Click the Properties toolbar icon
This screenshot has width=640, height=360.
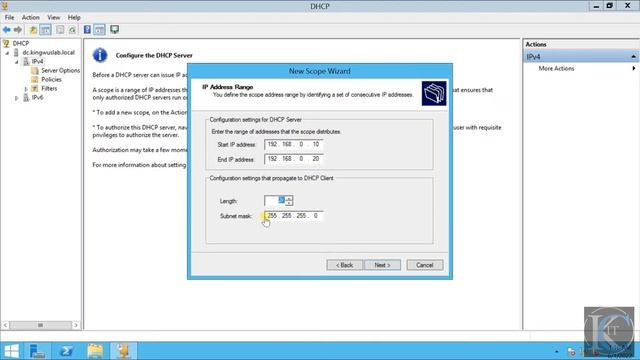pos(60,30)
